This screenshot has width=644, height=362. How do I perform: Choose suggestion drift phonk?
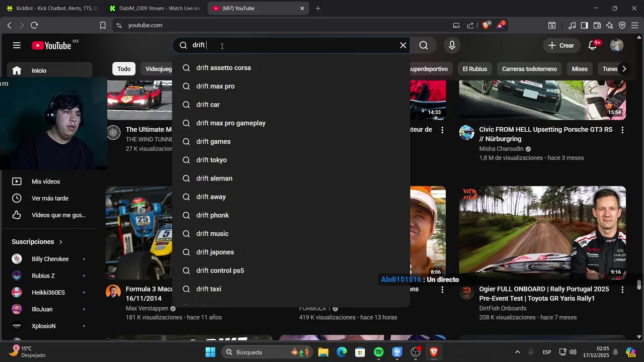coord(291,215)
